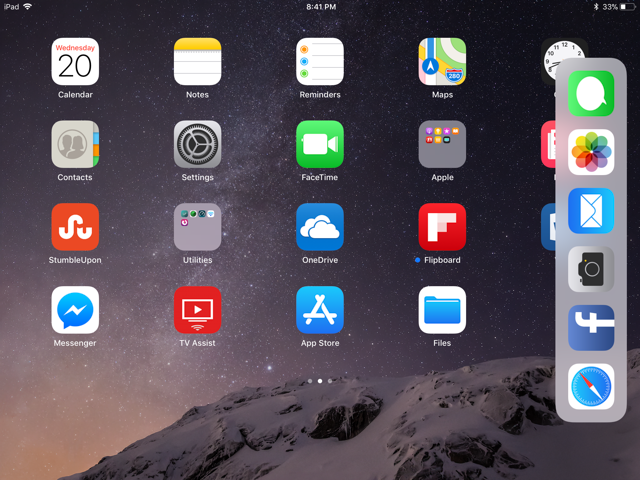Open the App Store
This screenshot has height=480, width=640.
tap(320, 310)
